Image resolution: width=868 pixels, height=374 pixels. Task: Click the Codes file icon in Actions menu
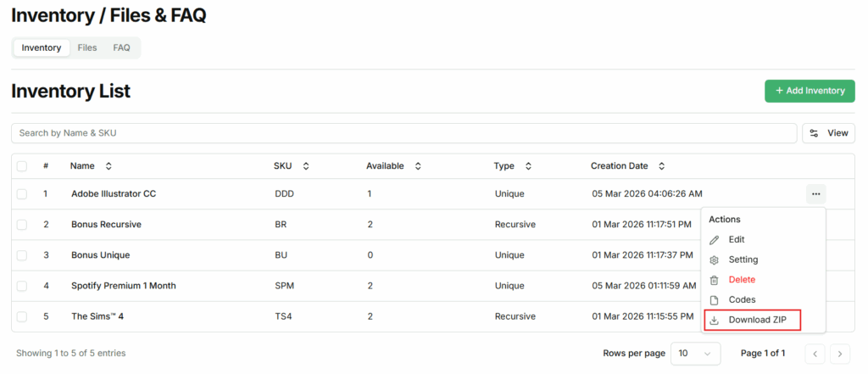point(714,300)
